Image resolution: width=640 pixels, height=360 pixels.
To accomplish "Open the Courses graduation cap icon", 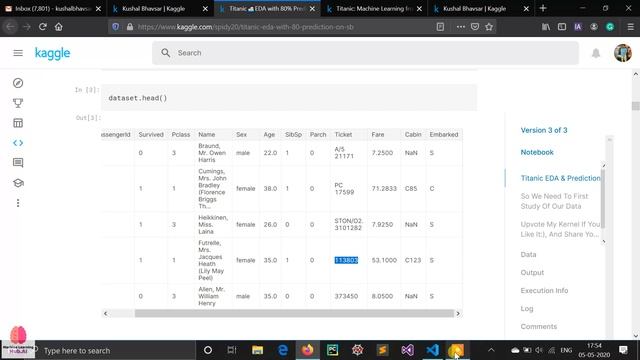I will click(x=18, y=183).
